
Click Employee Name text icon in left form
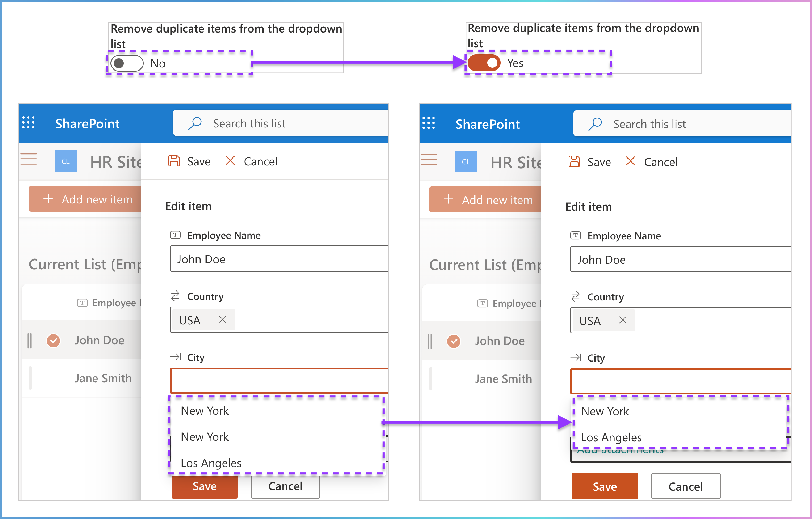pos(175,235)
